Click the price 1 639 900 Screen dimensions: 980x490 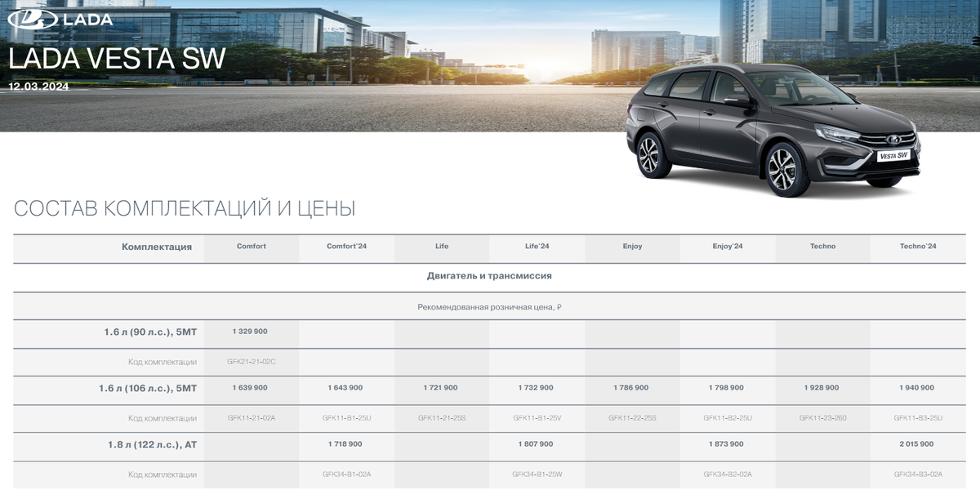coord(250,388)
